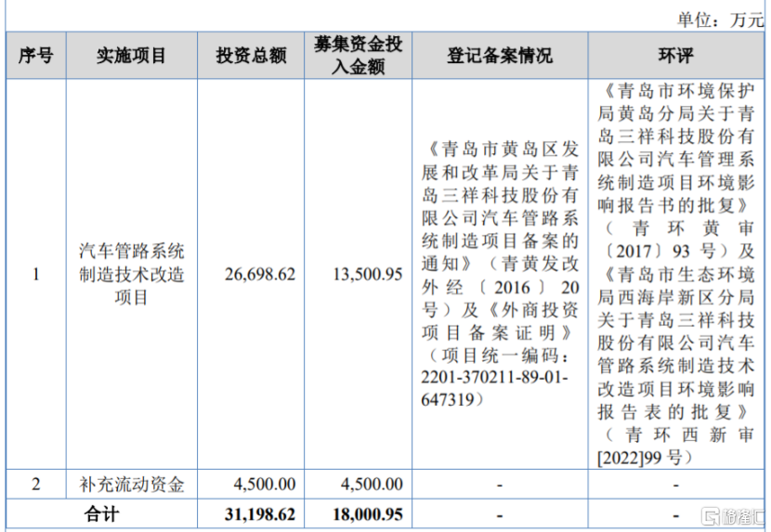
Task: Select the total 31,198.62
Action: 260,514
